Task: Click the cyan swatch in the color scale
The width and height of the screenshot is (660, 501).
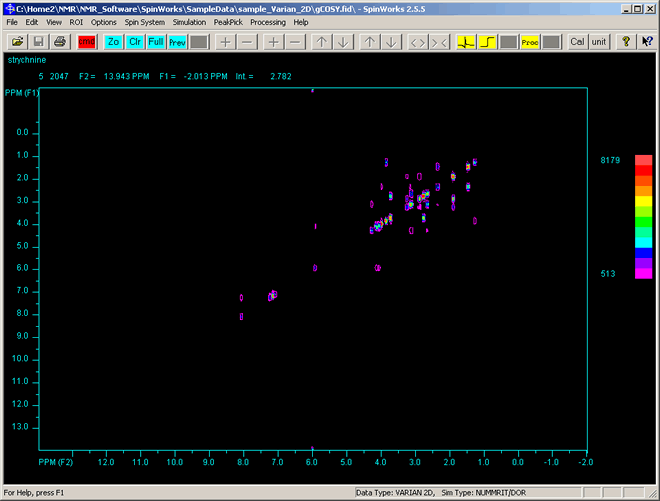Action: pos(644,243)
